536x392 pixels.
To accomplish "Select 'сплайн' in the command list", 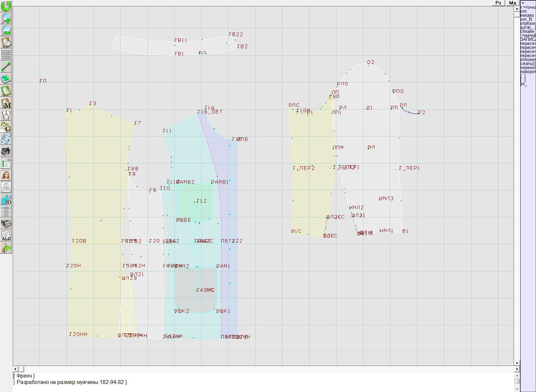I will point(528,31).
